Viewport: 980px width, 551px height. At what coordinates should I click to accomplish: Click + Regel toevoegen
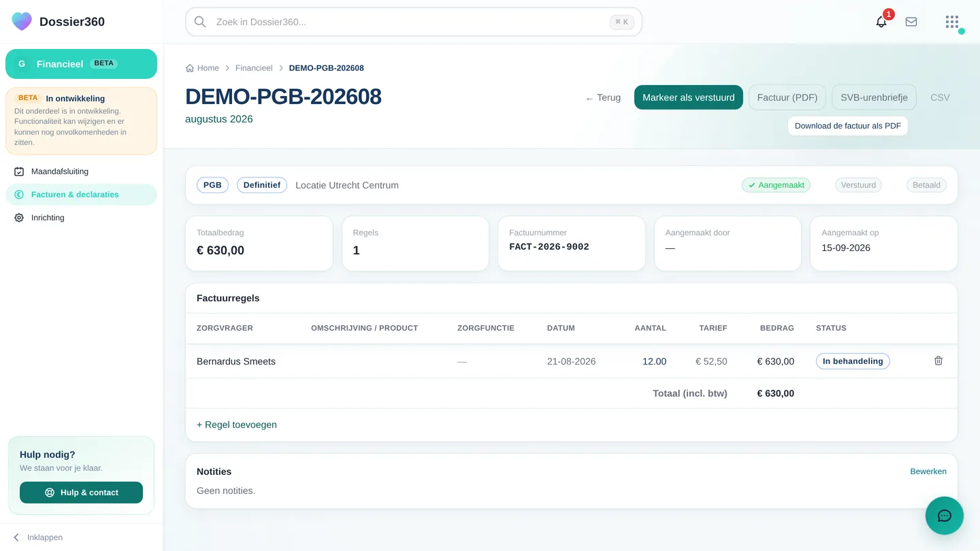[237, 424]
